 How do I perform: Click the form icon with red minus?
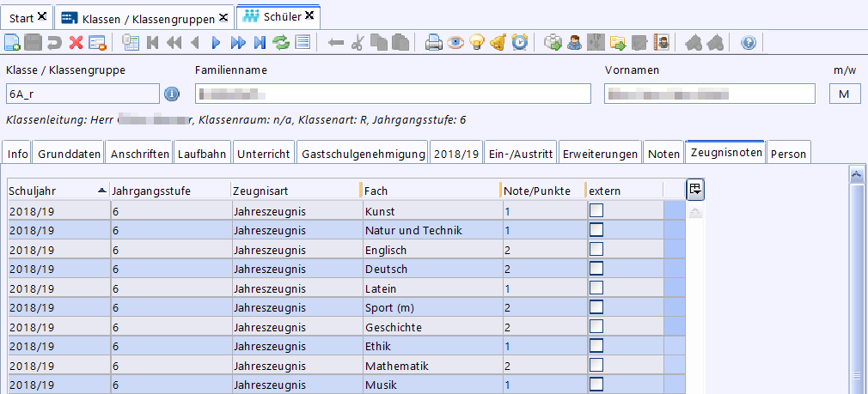[x=97, y=43]
